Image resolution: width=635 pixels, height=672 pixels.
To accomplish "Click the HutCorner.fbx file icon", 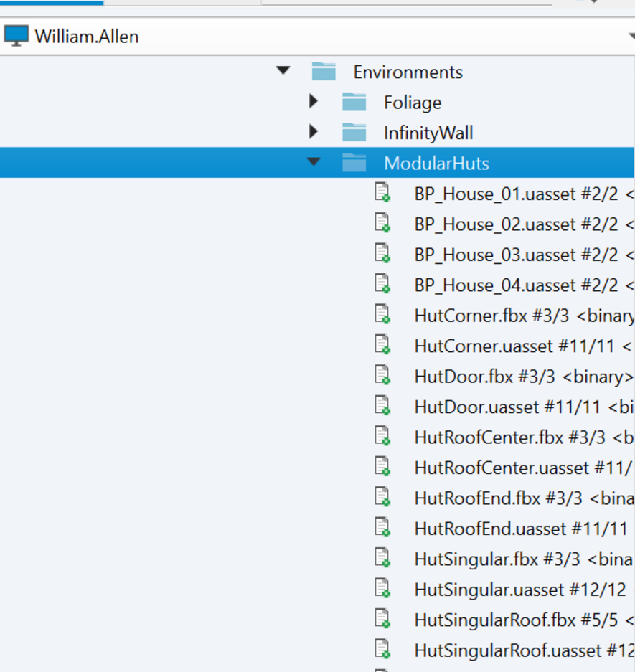I will [382, 313].
